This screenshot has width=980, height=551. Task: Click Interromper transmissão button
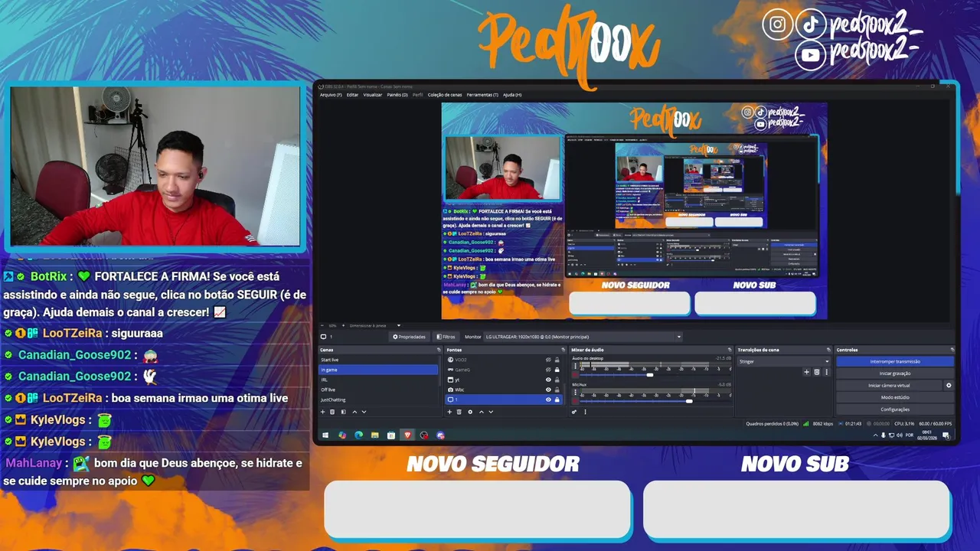point(895,361)
